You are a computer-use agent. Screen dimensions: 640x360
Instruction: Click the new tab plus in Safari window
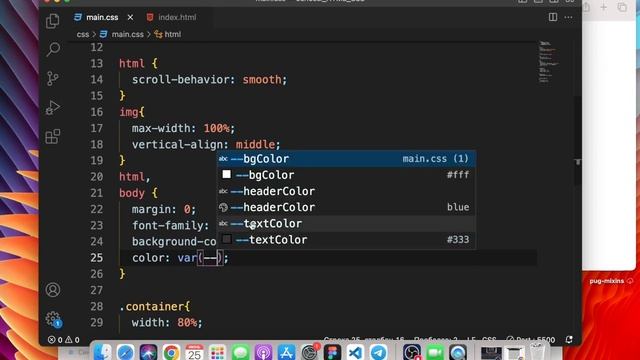click(604, 7)
